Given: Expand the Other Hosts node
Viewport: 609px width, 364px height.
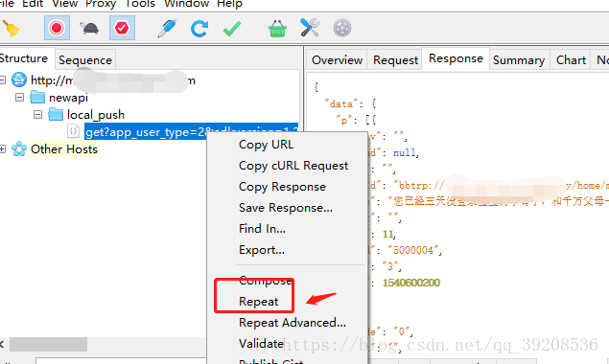Looking at the screenshot, I should tap(2, 149).
